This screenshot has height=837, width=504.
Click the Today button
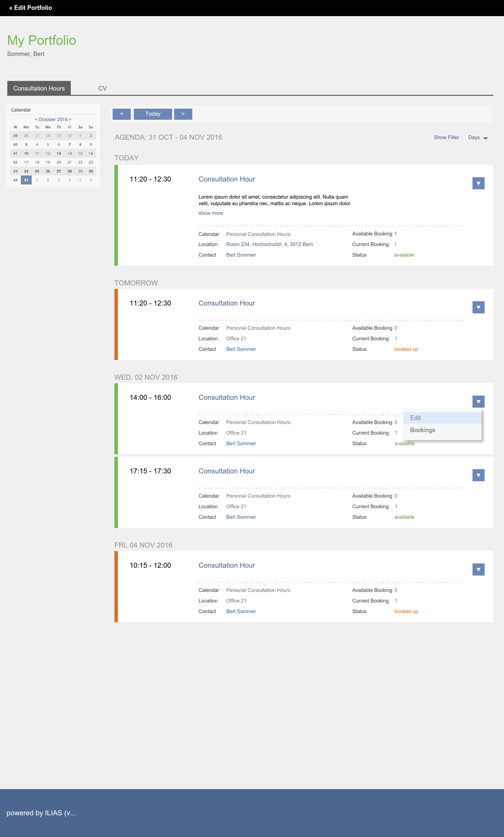click(x=153, y=114)
